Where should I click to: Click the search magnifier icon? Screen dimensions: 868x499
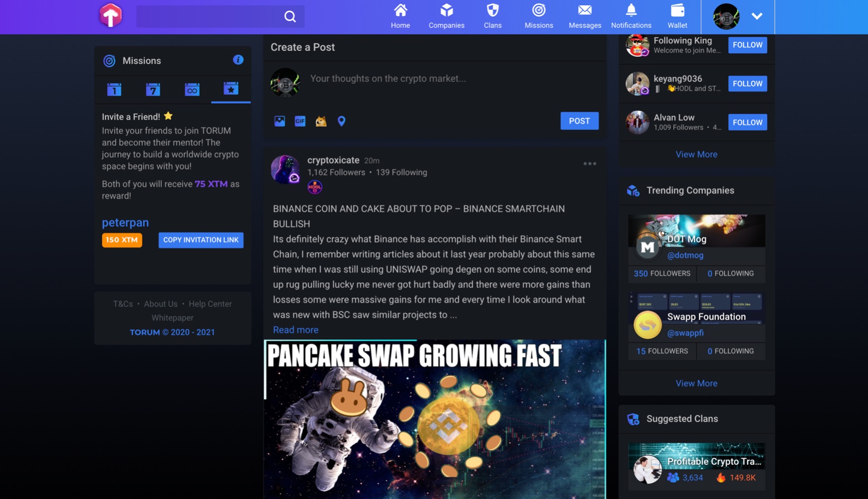[290, 17]
